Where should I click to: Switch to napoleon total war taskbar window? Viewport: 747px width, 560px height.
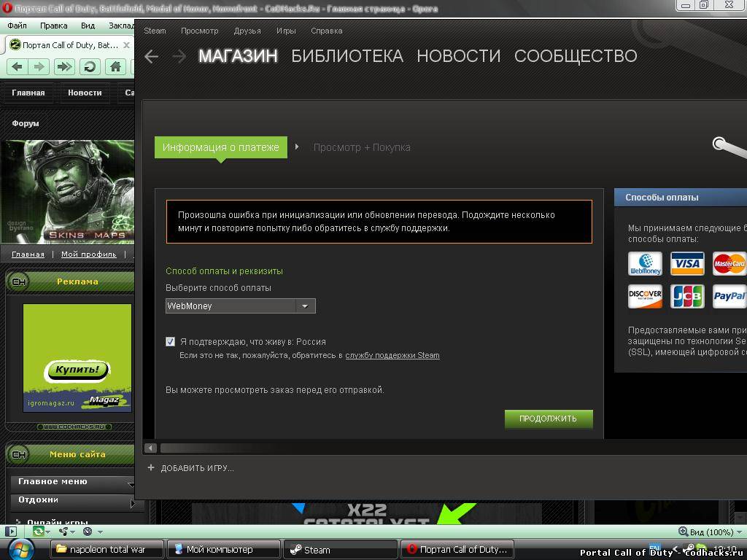(x=107, y=549)
